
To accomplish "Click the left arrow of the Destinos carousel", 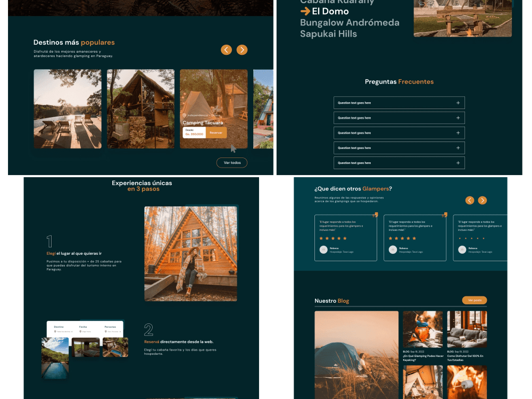I will [x=226, y=49].
